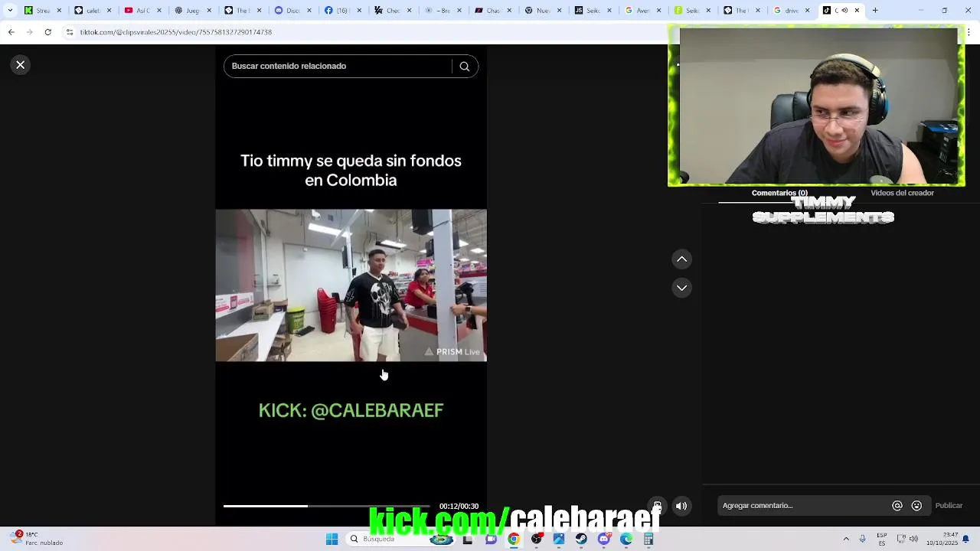Close the active TikTok browser tab

click(857, 11)
